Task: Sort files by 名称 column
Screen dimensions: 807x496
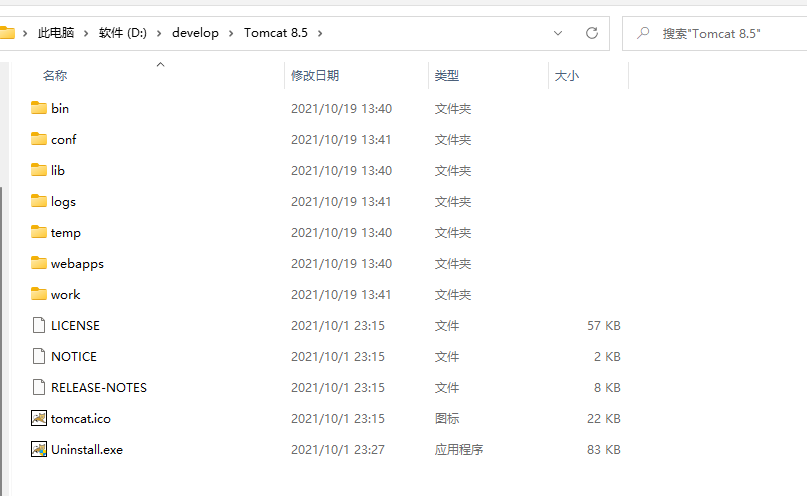Action: (x=55, y=76)
